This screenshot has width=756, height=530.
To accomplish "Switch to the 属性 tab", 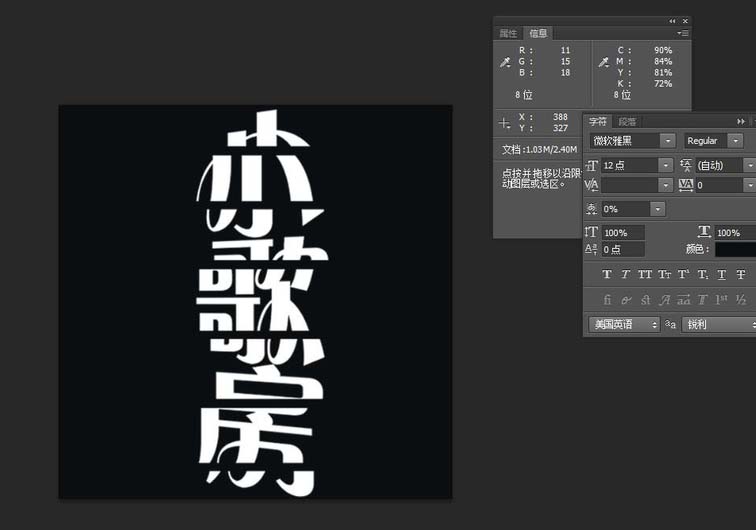I will click(508, 33).
